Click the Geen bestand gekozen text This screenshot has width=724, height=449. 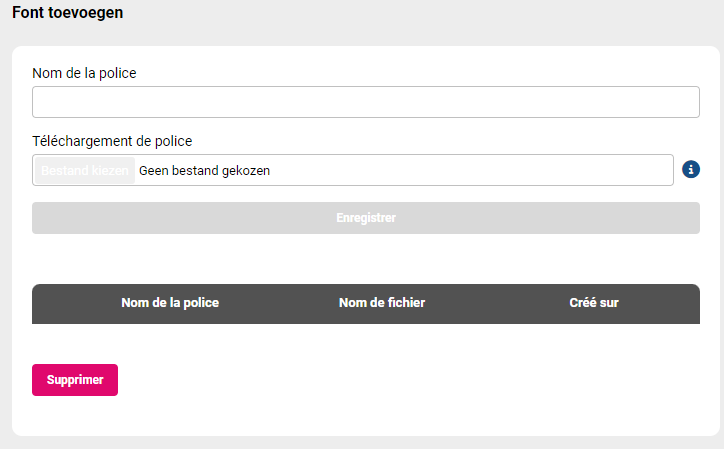click(205, 170)
